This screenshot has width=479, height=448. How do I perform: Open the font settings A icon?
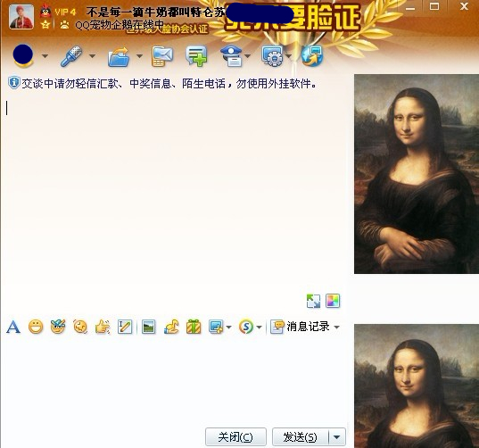coord(13,327)
